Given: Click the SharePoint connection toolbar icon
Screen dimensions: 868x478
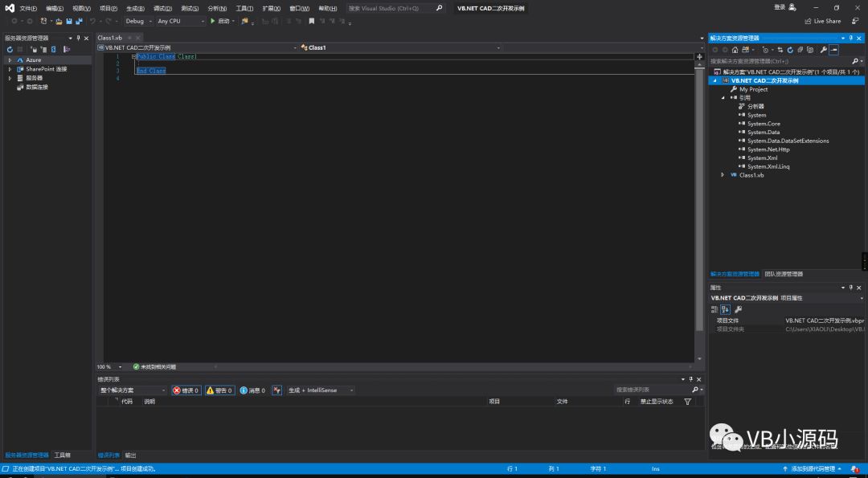Looking at the screenshot, I should 54,49.
